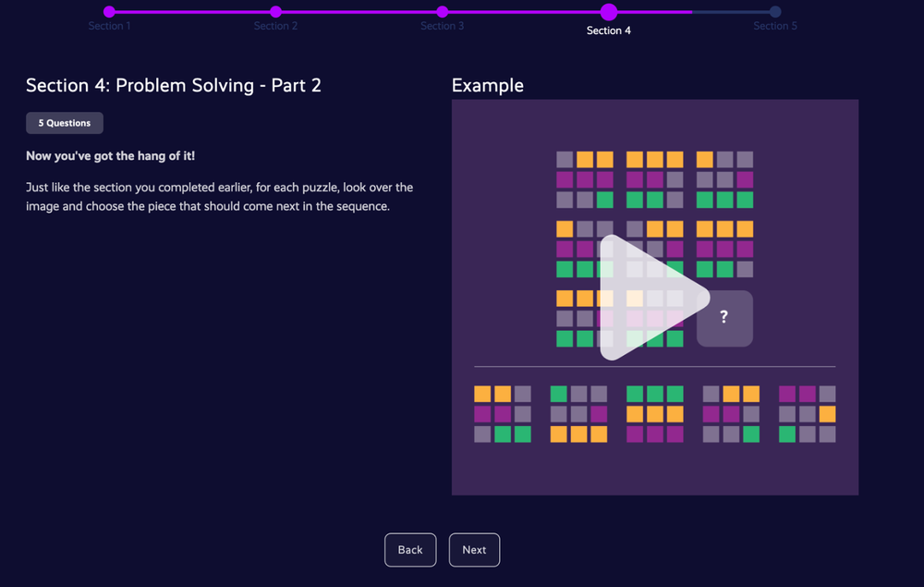Click the enlarged Section 4 progress dot
This screenshot has width=924, height=587.
click(x=609, y=14)
